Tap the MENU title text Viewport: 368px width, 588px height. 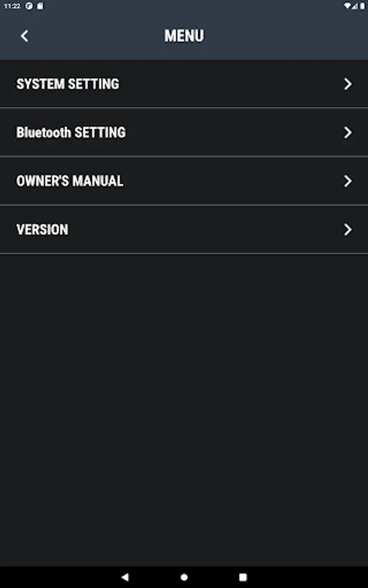tap(184, 36)
